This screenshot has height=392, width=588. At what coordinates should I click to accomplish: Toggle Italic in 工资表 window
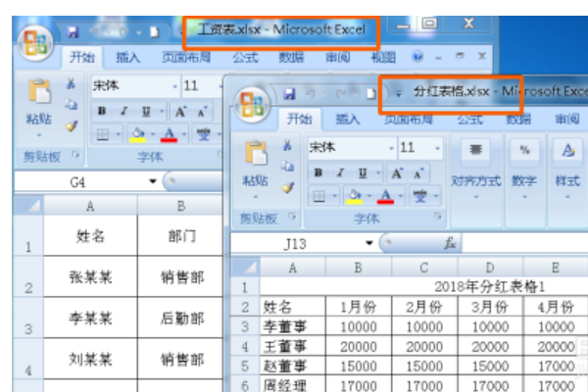[124, 111]
